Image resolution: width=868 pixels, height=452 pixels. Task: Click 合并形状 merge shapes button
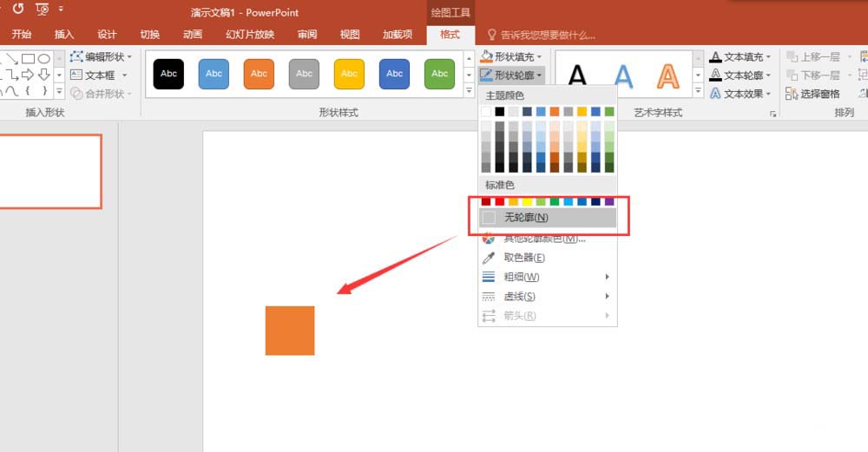[101, 94]
